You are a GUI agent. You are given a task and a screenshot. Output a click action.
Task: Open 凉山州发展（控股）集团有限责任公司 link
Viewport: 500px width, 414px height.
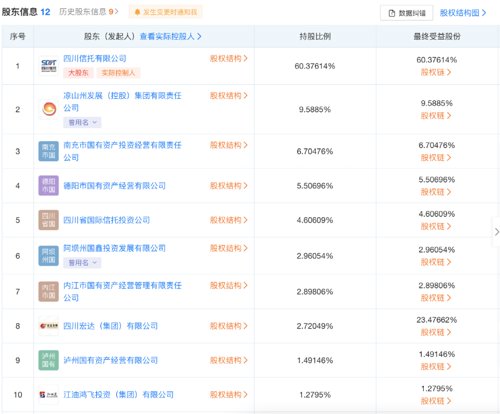click(x=122, y=102)
